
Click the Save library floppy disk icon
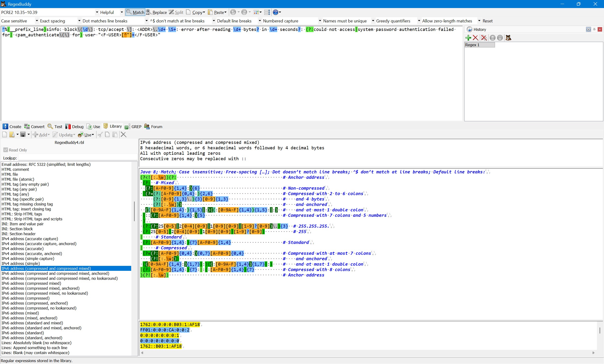[x=23, y=134]
